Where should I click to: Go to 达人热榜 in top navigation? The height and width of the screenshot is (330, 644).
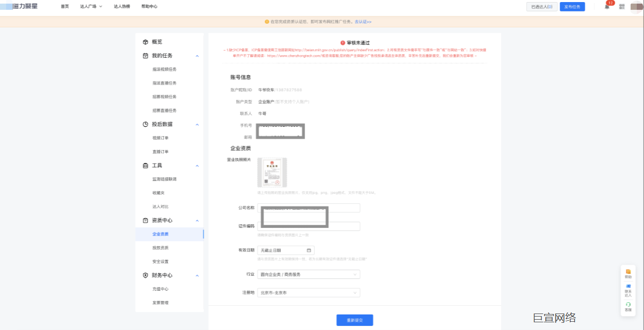coord(122,7)
